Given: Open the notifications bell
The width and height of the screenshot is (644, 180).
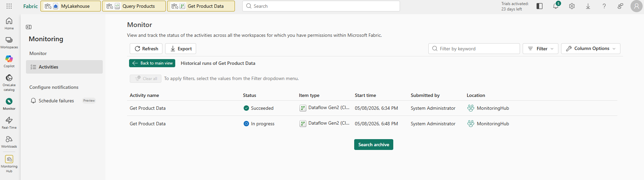Looking at the screenshot, I should click(x=556, y=6).
